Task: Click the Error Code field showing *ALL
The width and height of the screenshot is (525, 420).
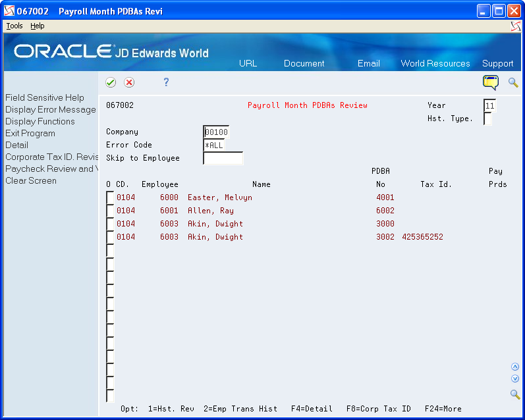Action: [x=214, y=145]
